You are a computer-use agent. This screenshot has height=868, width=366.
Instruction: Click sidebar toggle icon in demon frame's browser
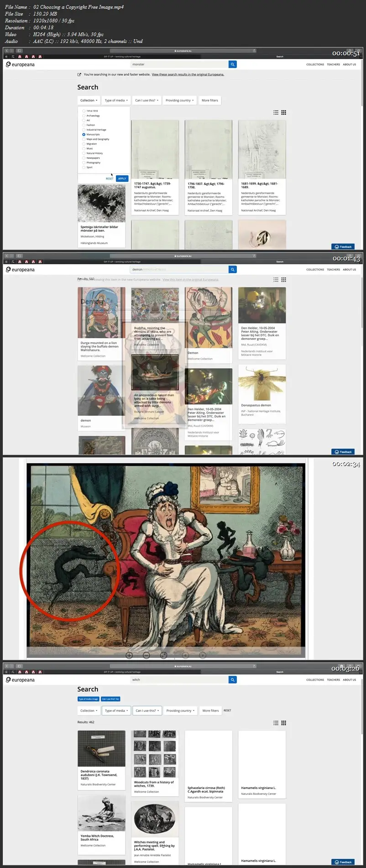(x=19, y=256)
